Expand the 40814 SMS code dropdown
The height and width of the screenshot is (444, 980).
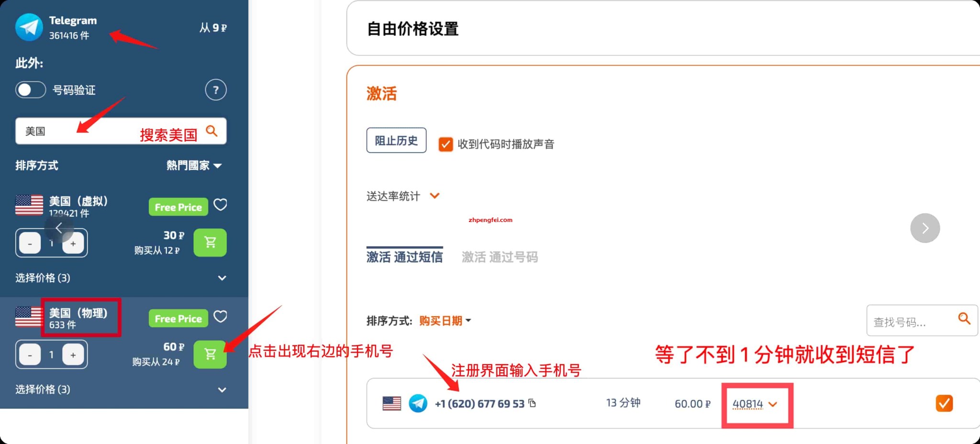pyautogui.click(x=755, y=404)
